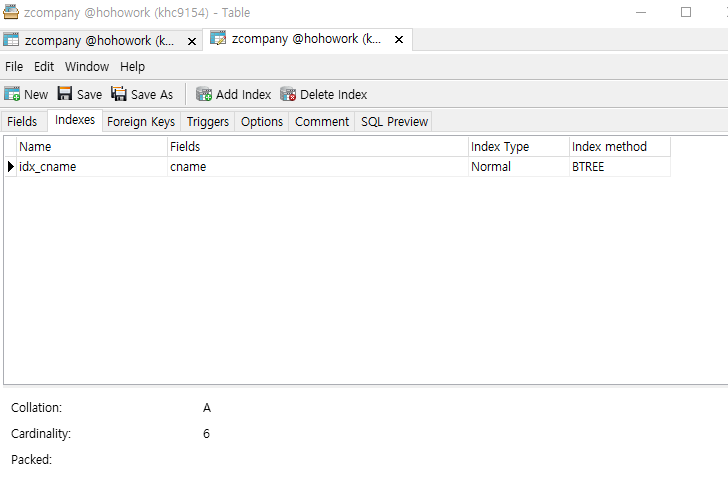Screen dimensions: 728x495
Task: Click the Index method column header
Action: pyautogui.click(x=620, y=146)
